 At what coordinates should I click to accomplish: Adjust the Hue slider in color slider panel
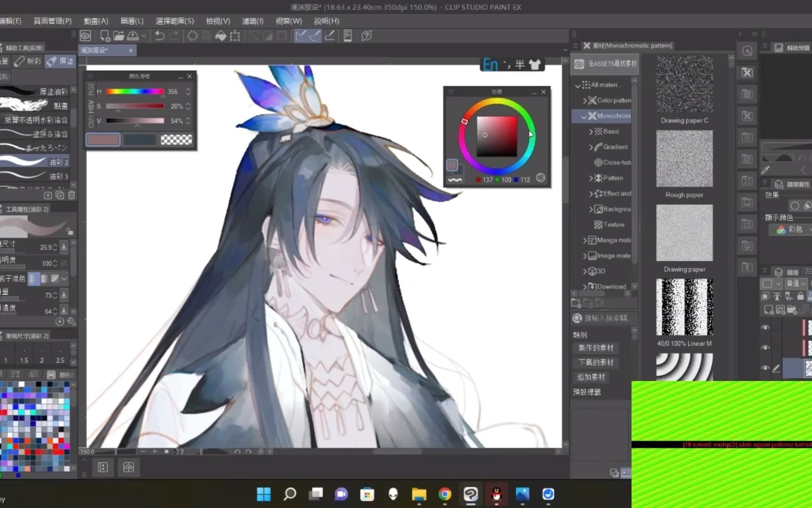click(x=135, y=92)
